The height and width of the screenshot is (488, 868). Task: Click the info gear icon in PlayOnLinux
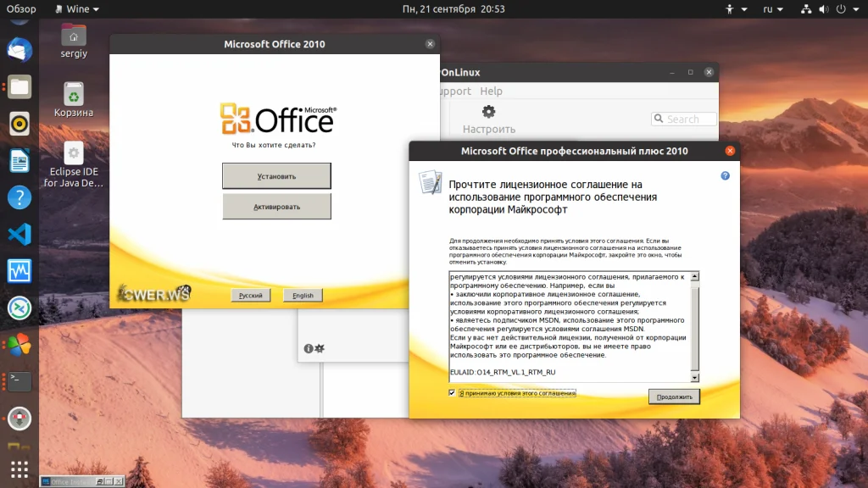tap(314, 348)
